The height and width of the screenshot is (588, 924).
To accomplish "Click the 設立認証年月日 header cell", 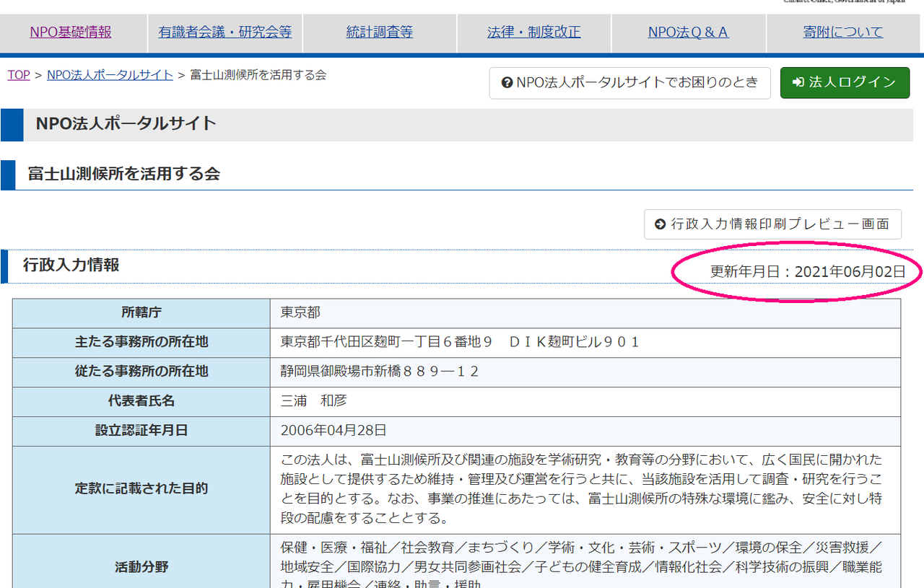I will [141, 431].
